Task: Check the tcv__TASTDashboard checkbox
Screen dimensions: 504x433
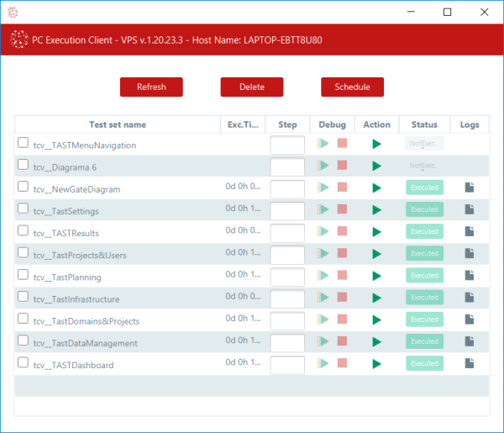Action: point(23,362)
